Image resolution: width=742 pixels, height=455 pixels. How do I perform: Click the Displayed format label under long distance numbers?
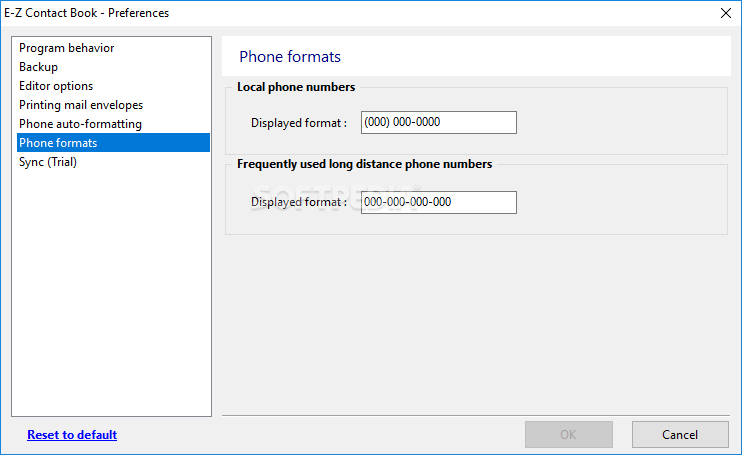[299, 202]
